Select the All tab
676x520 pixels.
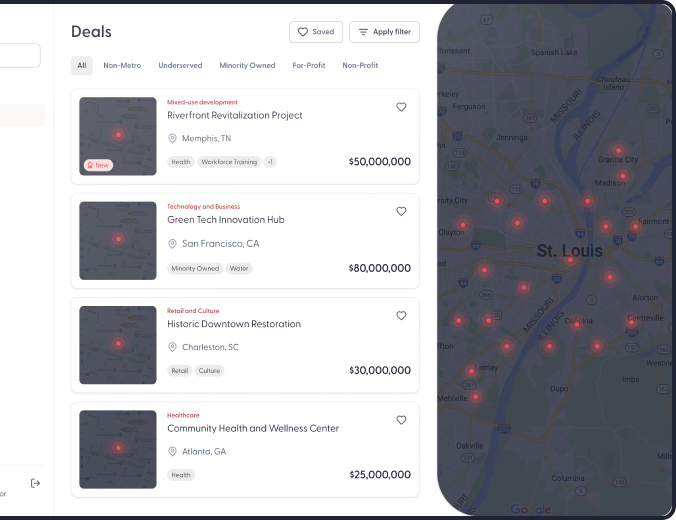point(82,66)
